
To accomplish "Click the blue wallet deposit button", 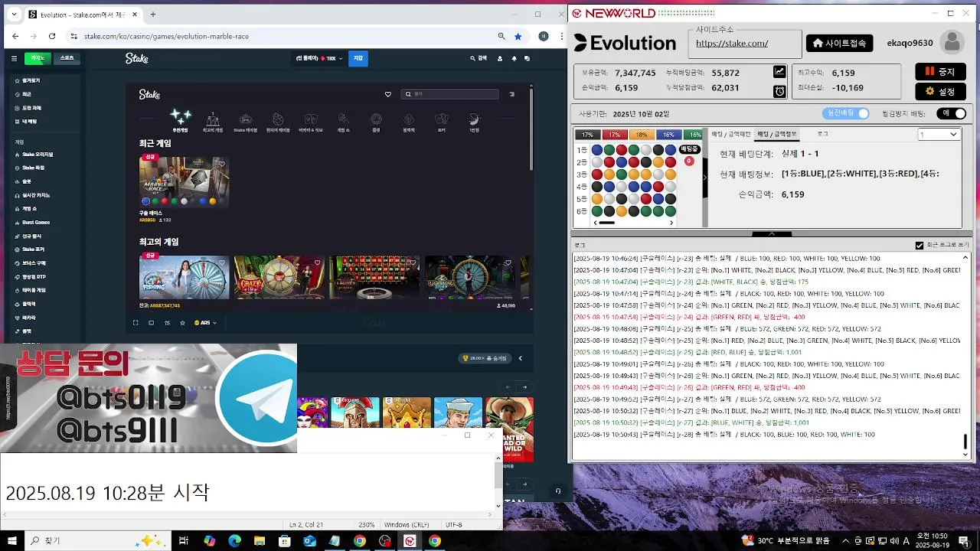I will [x=358, y=58].
